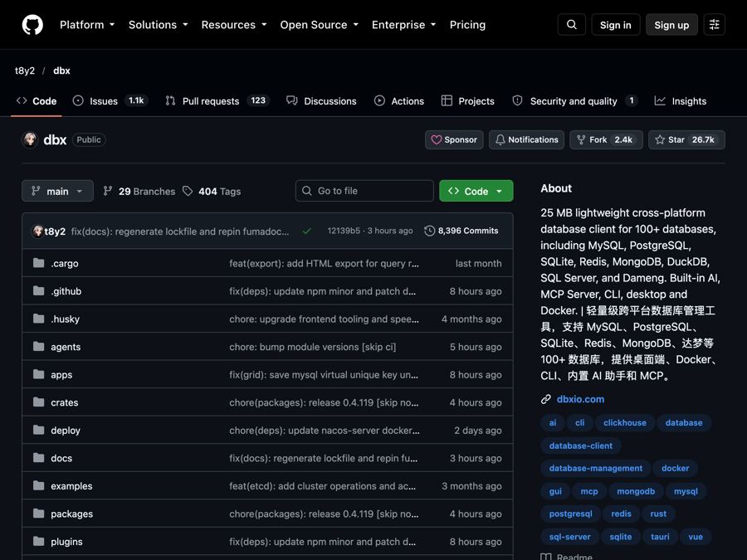The image size is (747, 560).
Task: Open the Insights tab
Action: click(x=681, y=101)
